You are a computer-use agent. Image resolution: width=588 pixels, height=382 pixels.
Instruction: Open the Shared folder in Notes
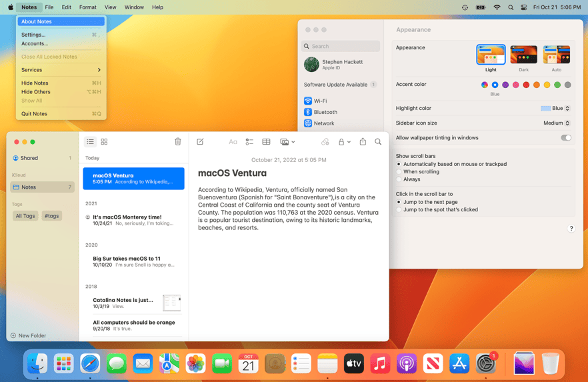pyautogui.click(x=42, y=158)
